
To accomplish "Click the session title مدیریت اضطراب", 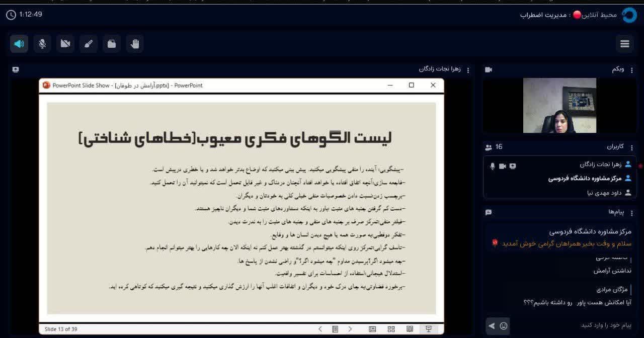I will pyautogui.click(x=543, y=15).
